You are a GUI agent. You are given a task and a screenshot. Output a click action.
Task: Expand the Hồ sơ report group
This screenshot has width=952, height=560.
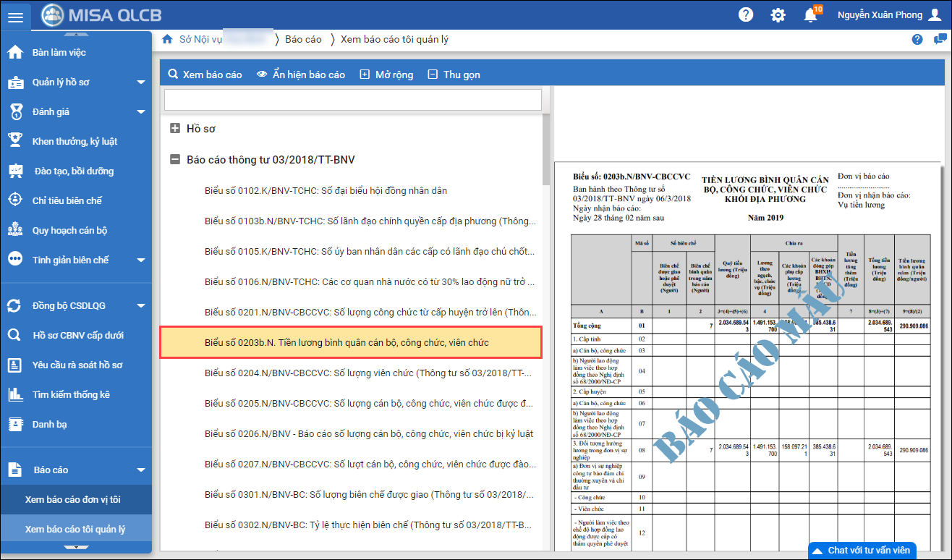pyautogui.click(x=174, y=129)
